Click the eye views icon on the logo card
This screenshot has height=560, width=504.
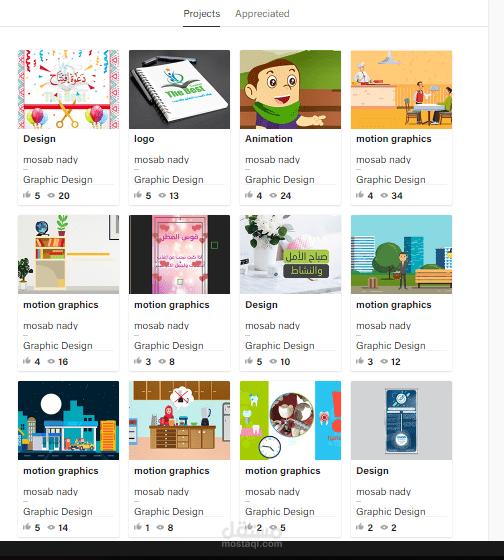(x=162, y=195)
